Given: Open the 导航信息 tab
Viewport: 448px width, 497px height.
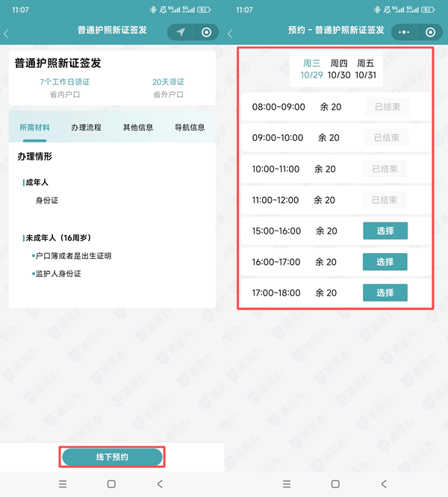Looking at the screenshot, I should coord(190,128).
